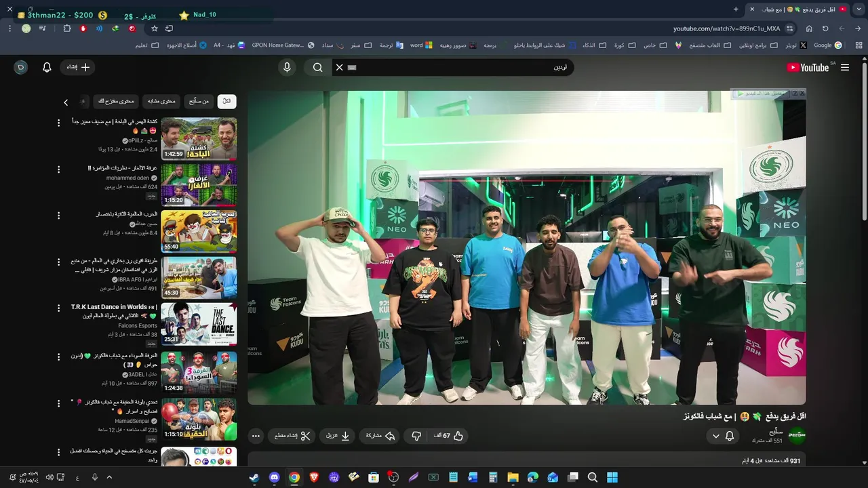Open Steam from the taskbar
Screen dimensions: 868x488
click(x=254, y=477)
